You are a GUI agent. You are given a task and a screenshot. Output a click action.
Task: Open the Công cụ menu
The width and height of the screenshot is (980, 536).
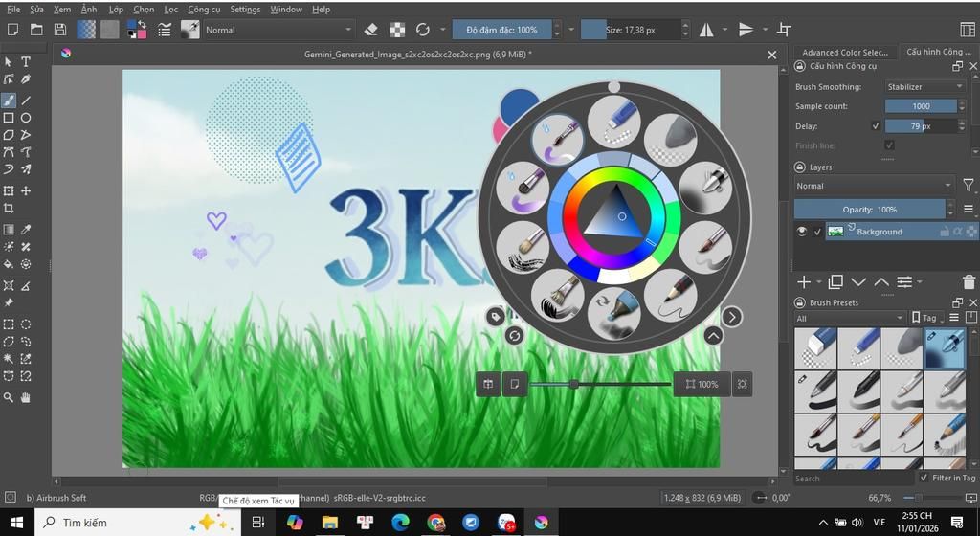[204, 10]
